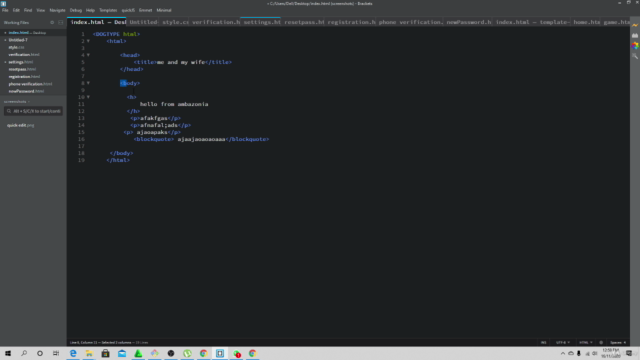Open the quickJS menu
Image resolution: width=640 pixels, height=360 pixels.
[x=128, y=10]
